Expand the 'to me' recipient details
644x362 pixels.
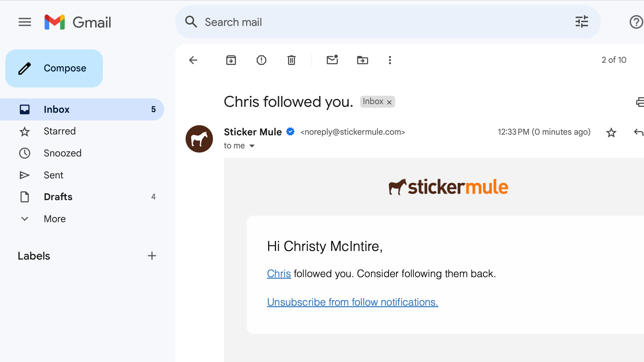tap(252, 146)
